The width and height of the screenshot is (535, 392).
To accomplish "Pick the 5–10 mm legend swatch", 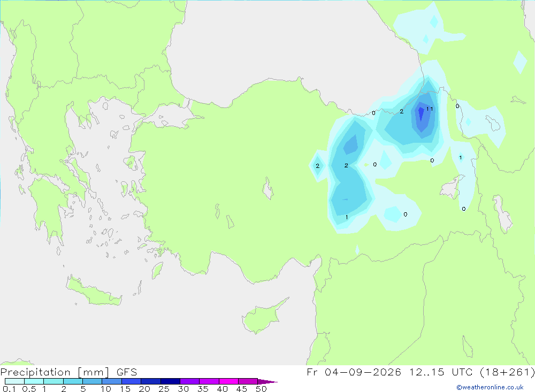I will tap(92, 381).
